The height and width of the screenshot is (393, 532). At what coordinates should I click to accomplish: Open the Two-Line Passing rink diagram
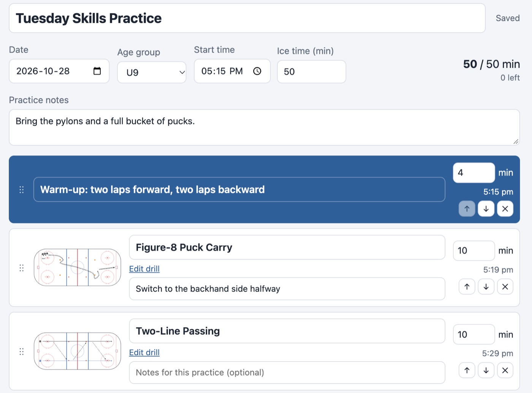(78, 351)
